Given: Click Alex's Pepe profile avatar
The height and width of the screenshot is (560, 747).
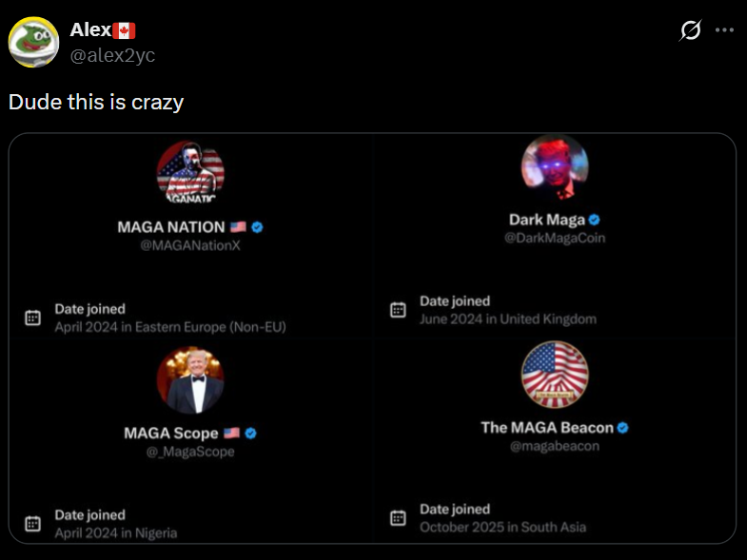Looking at the screenshot, I should [33, 42].
